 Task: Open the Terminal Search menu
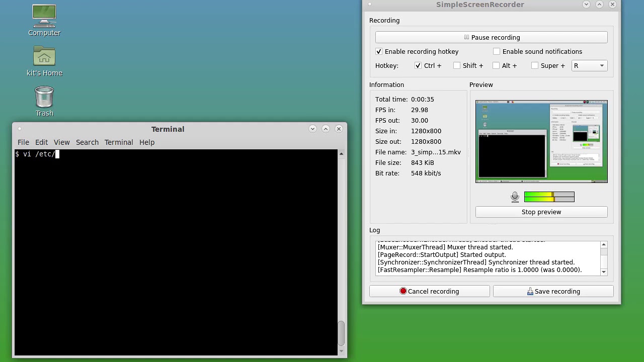(87, 142)
